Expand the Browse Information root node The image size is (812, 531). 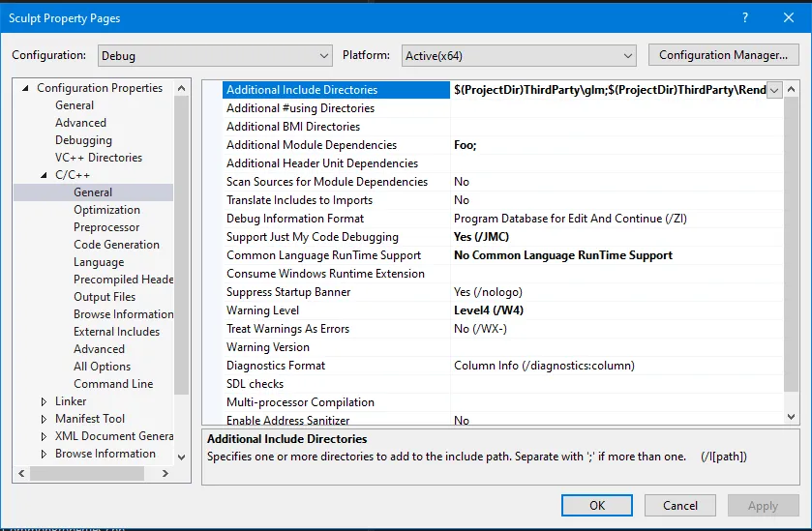pos(44,454)
